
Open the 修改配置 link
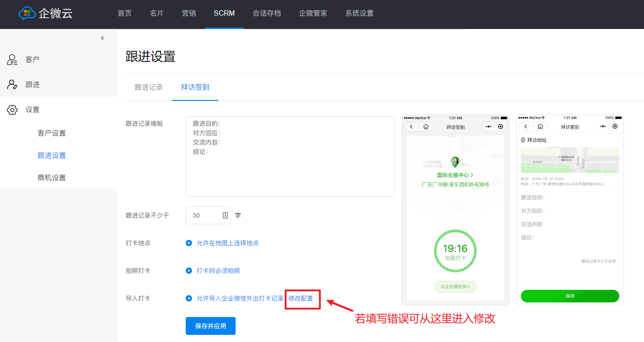pos(301,298)
